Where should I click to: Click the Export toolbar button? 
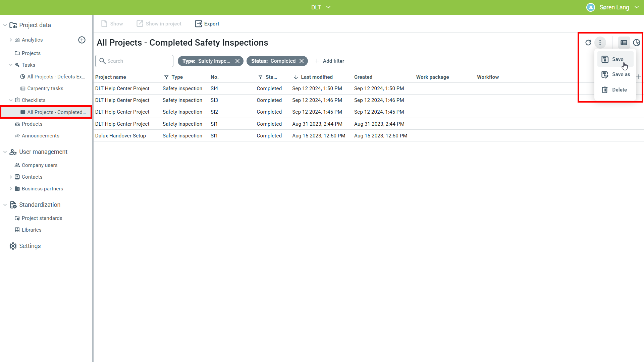[207, 24]
